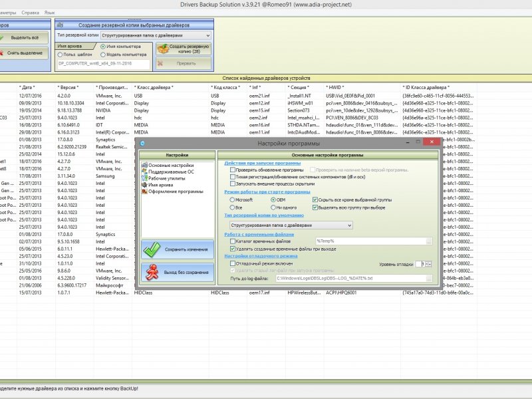Click the browse button beside the %Temp% field

tap(429, 241)
